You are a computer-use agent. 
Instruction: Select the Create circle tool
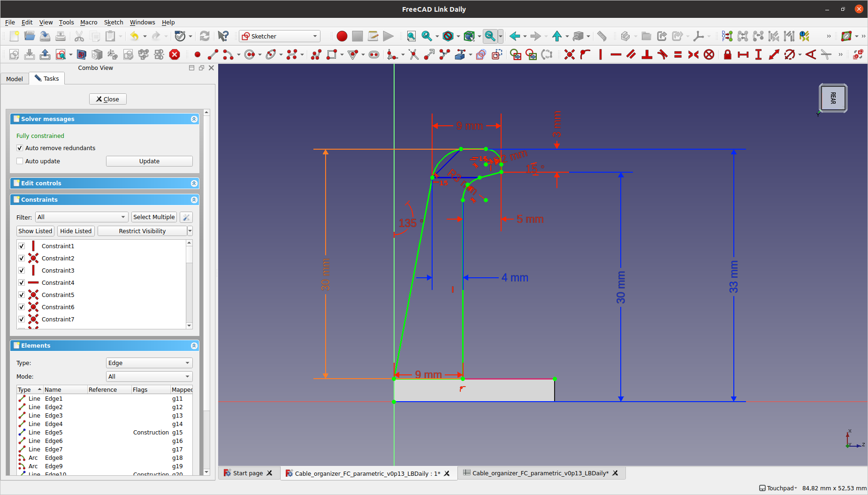[x=250, y=54]
